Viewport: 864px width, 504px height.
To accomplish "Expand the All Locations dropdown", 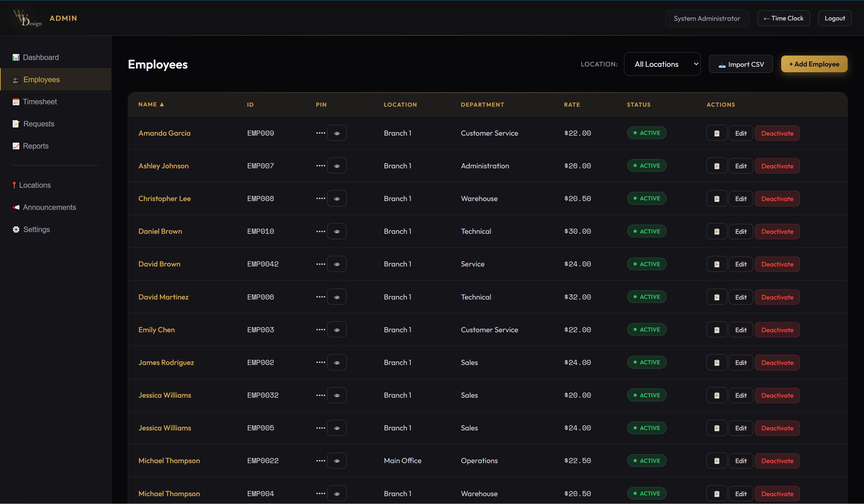I will coord(662,64).
